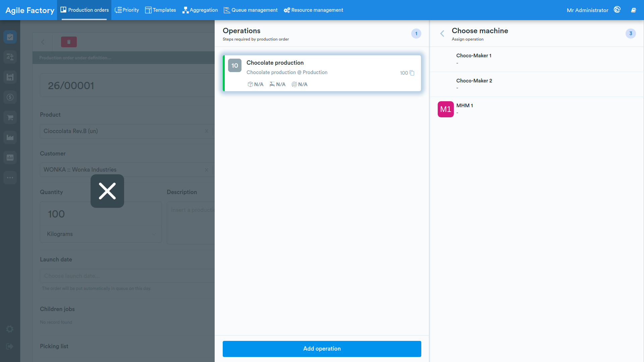Viewport: 644px width, 362px height.
Task: Go back using the order toolbar arrow
Action: pyautogui.click(x=43, y=42)
